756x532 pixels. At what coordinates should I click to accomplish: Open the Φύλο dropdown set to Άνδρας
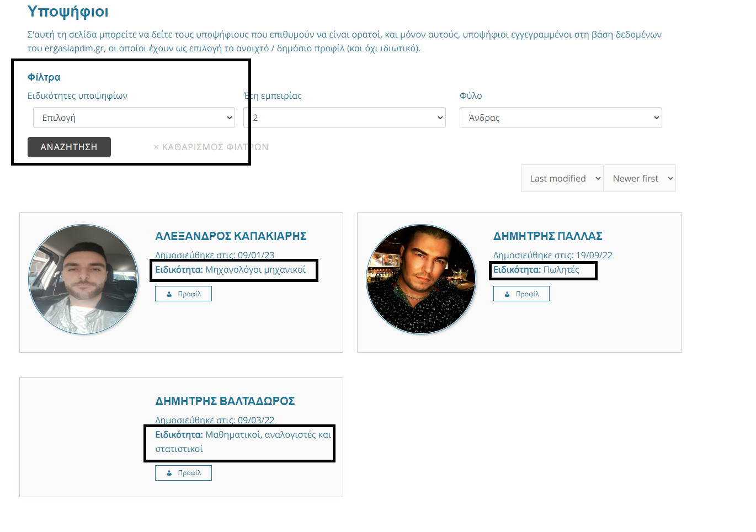pyautogui.click(x=560, y=118)
